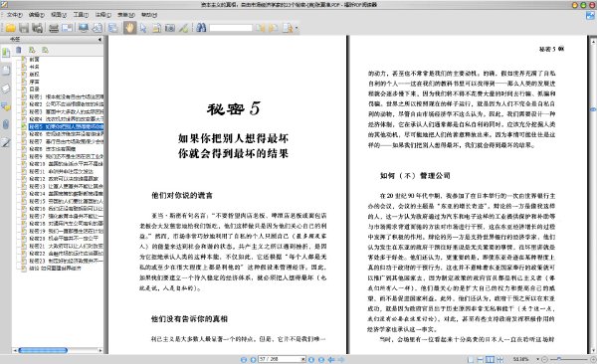This screenshot has height=364, width=597.
Task: Open the 编辑 menu
Action: 37,15
